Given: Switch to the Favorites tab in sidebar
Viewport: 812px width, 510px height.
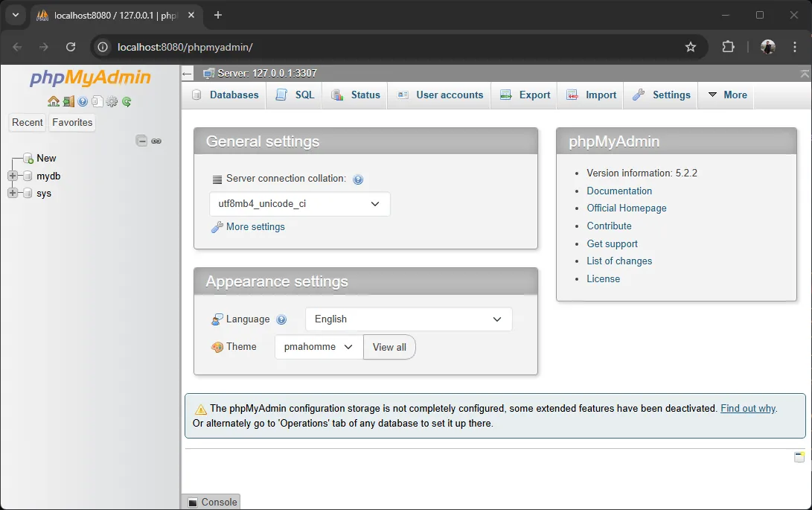Looking at the screenshot, I should (71, 122).
